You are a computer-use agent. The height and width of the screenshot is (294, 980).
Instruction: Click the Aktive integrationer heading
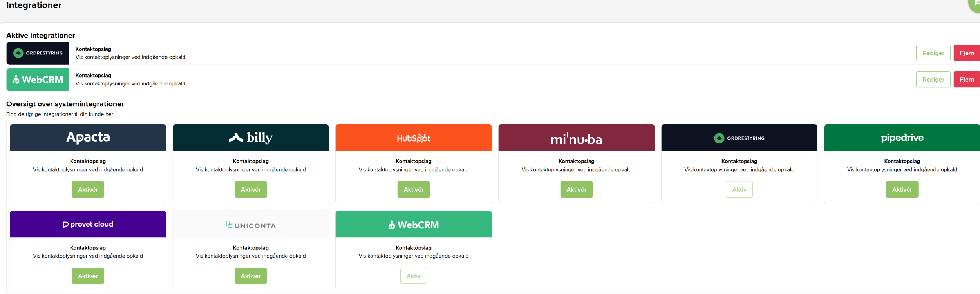pyautogui.click(x=41, y=35)
